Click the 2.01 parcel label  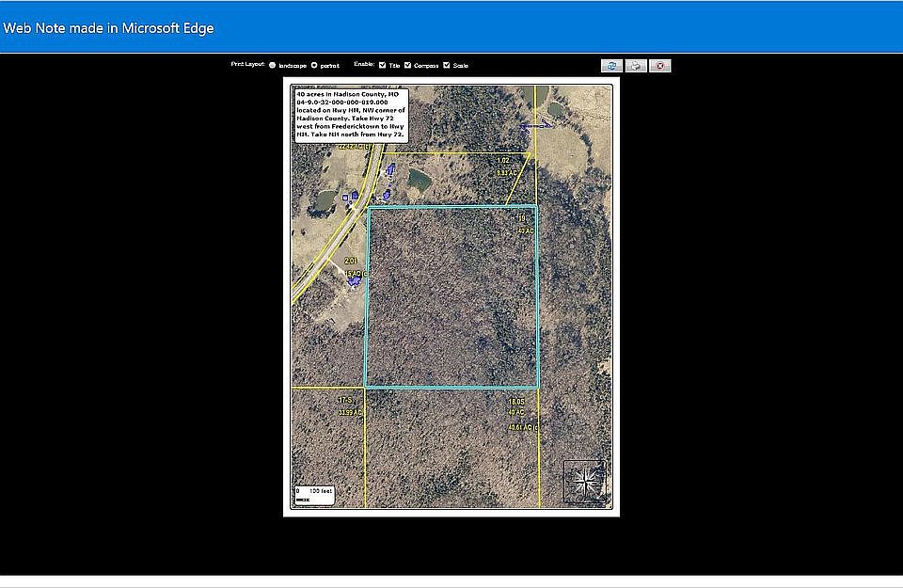tap(351, 261)
